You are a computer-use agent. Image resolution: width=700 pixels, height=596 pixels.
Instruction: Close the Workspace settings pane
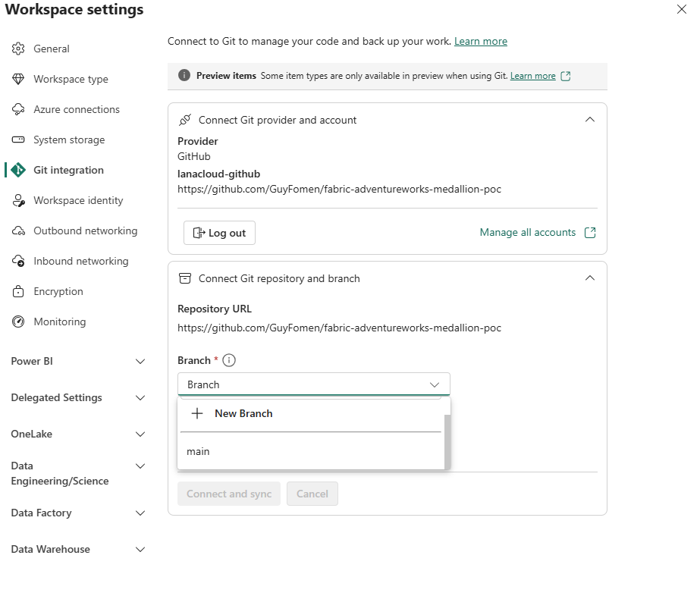click(681, 9)
